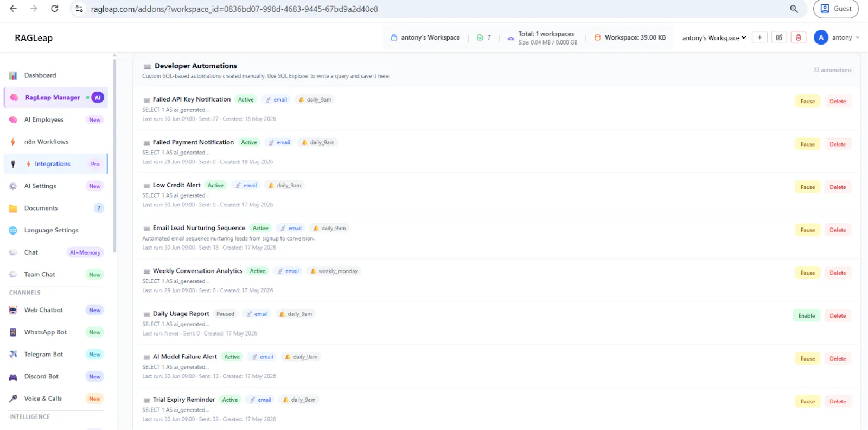
Task: Delete the Email Lead Nurturing Sequence
Action: (x=838, y=230)
